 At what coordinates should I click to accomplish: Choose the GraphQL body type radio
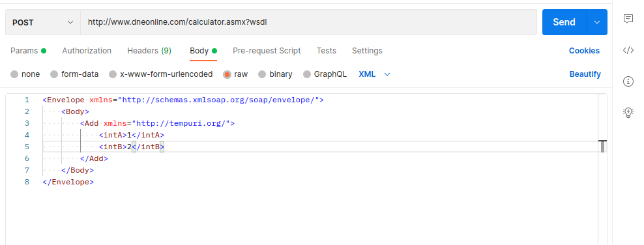pyautogui.click(x=307, y=74)
